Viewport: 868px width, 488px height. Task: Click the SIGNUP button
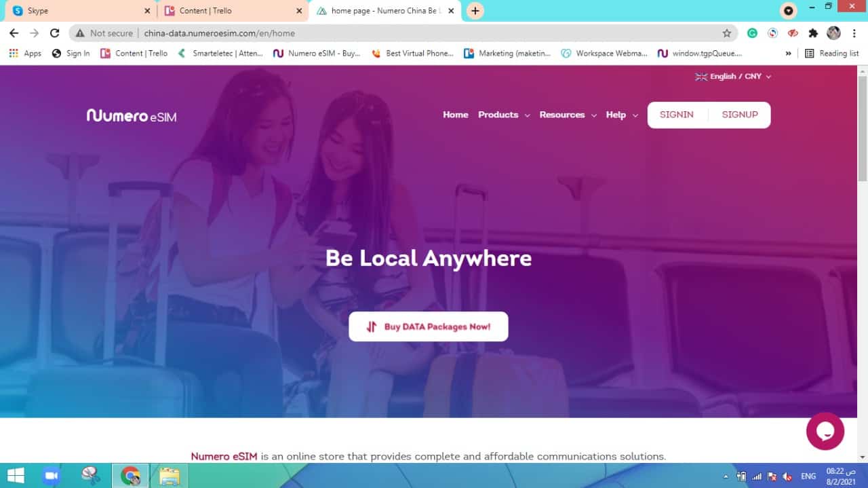740,115
